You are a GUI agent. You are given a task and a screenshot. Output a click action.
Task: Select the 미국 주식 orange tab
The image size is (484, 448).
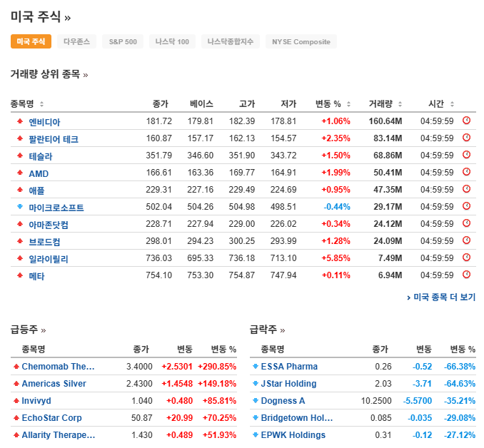pos(31,41)
